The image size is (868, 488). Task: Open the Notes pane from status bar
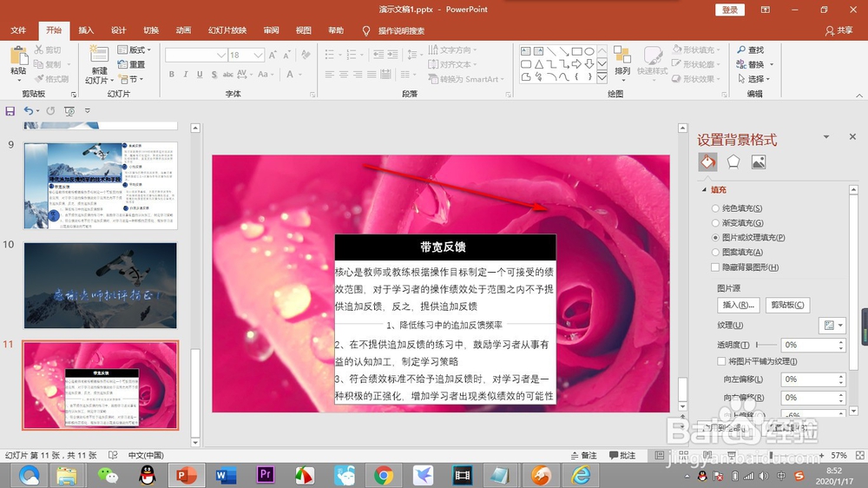pyautogui.click(x=584, y=455)
